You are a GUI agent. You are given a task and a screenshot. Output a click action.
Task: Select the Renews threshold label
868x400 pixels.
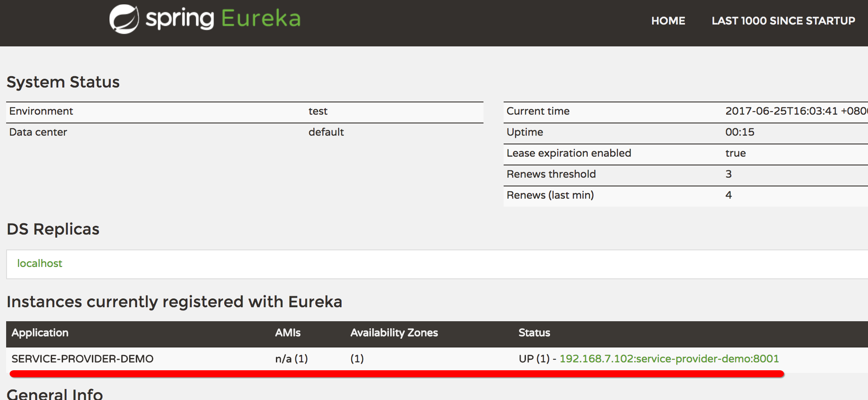tap(551, 174)
